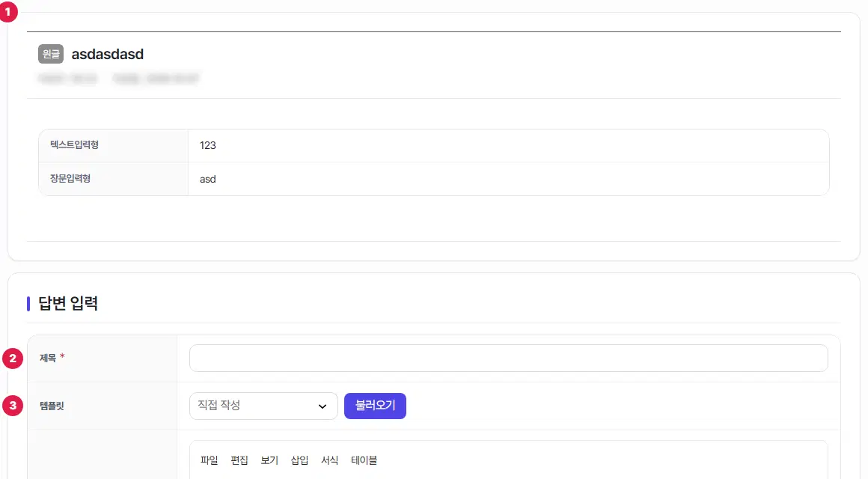Open the 삽입 editor menu

click(299, 460)
